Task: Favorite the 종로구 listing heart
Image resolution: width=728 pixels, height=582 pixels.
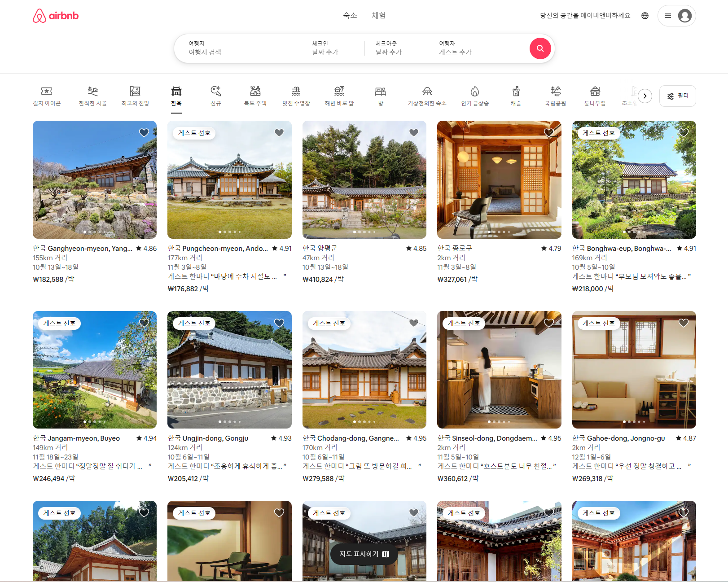Action: coord(549,133)
